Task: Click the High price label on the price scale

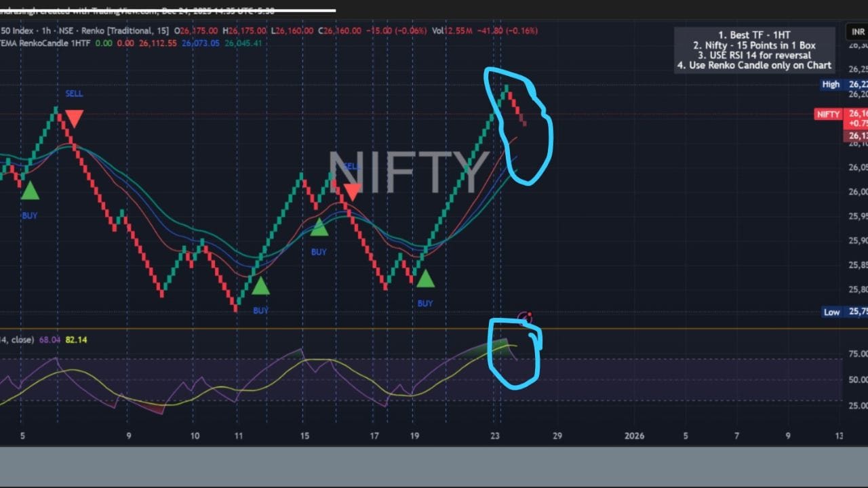Action: (831, 85)
